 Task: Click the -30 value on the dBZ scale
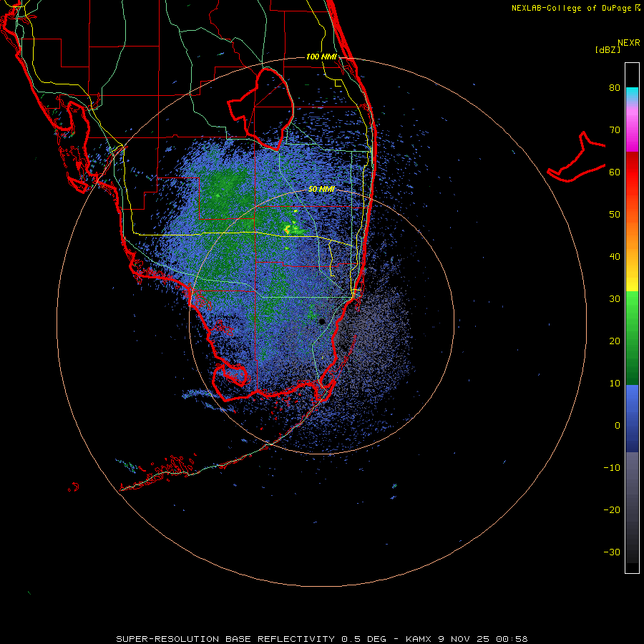[612, 552]
